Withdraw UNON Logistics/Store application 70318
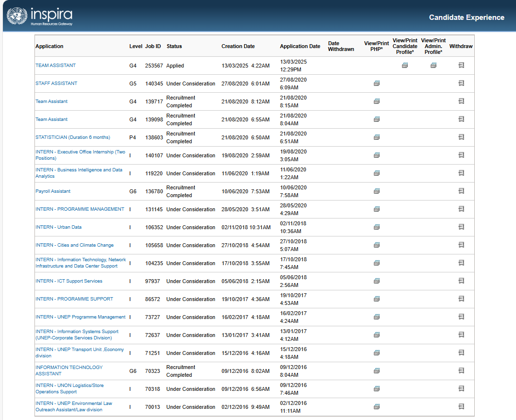Viewport: 516px width, 420px height. 461,389
